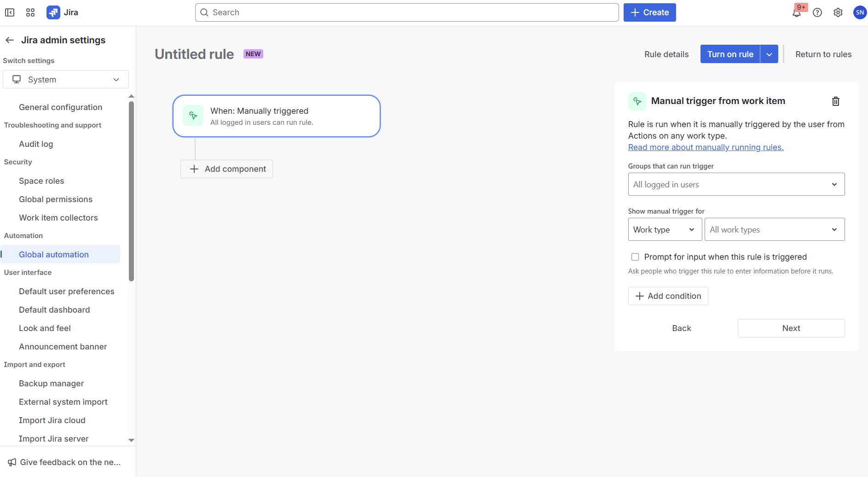Open the All work types dropdown
Image resolution: width=868 pixels, height=477 pixels.
click(774, 229)
